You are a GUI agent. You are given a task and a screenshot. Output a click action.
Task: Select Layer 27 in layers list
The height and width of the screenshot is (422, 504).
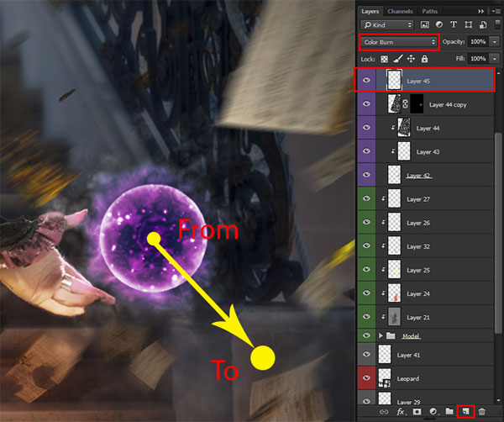point(420,199)
